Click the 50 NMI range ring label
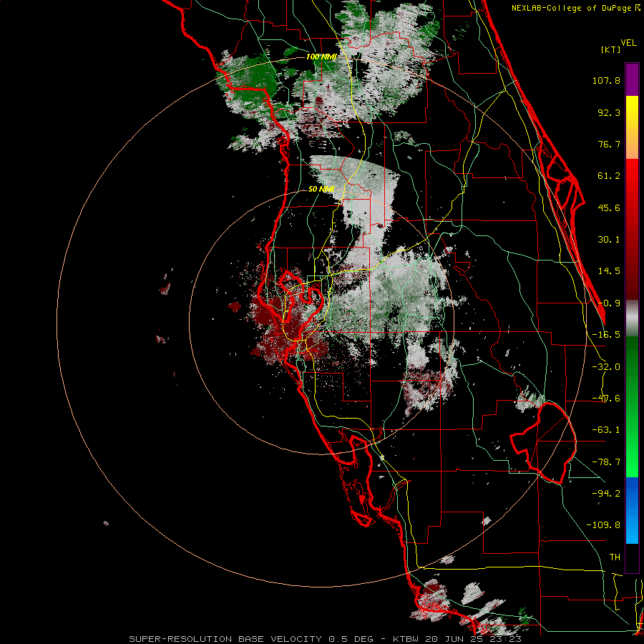Screen dimensions: 644x644 [321, 190]
